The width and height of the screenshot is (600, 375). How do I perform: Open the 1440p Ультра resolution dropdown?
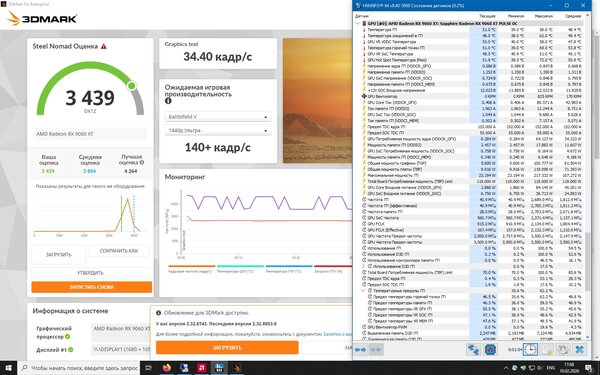pyautogui.click(x=218, y=130)
